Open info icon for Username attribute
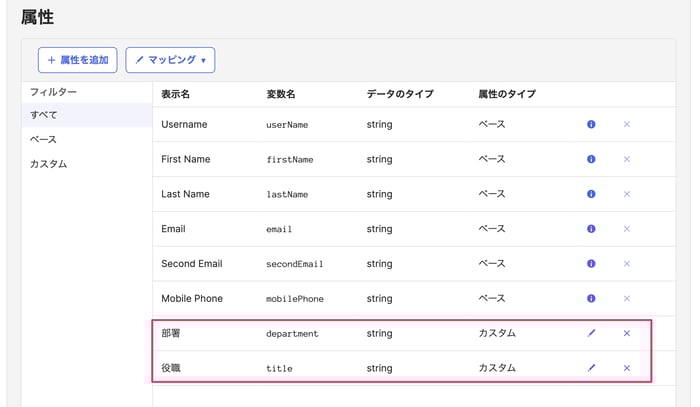This screenshot has width=700, height=407. [591, 124]
